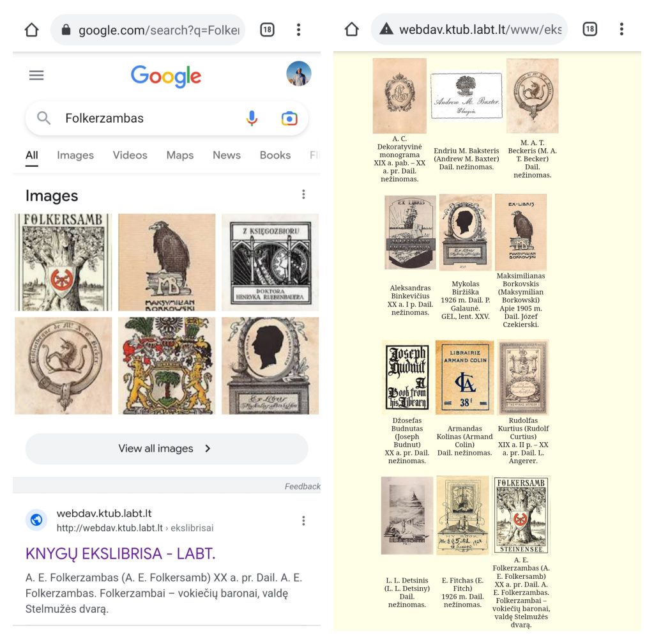Image resolution: width=654 pixels, height=644 pixels.
Task: Open Images section options menu
Action: 303,194
